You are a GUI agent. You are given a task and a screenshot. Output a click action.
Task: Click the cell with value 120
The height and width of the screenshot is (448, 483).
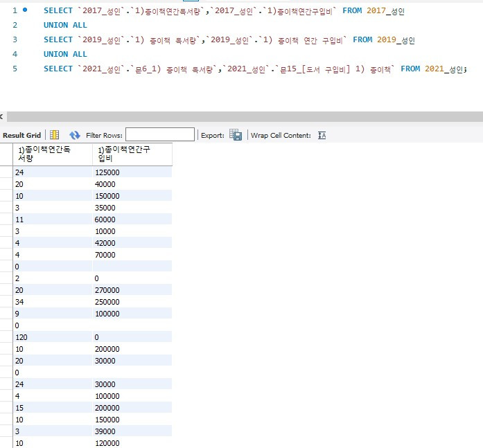(x=53, y=337)
